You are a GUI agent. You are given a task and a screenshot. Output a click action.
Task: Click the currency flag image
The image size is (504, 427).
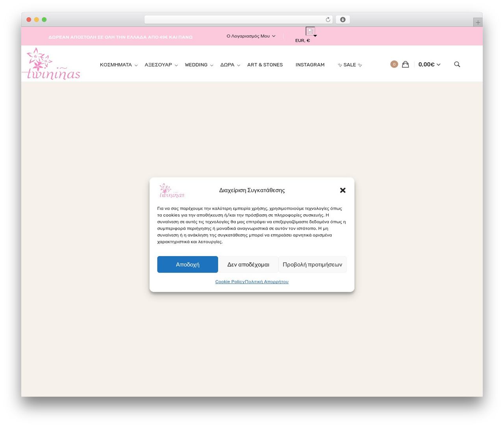coord(310,31)
